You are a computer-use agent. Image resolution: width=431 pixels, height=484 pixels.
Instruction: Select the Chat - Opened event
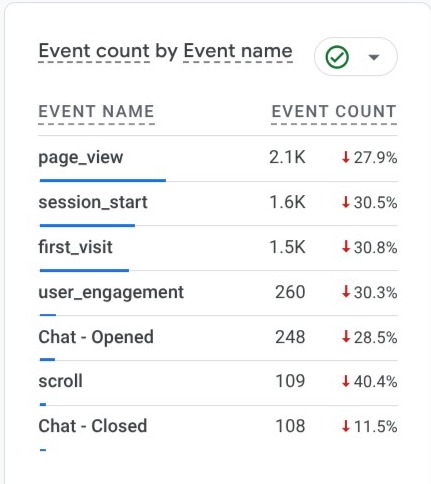click(96, 337)
